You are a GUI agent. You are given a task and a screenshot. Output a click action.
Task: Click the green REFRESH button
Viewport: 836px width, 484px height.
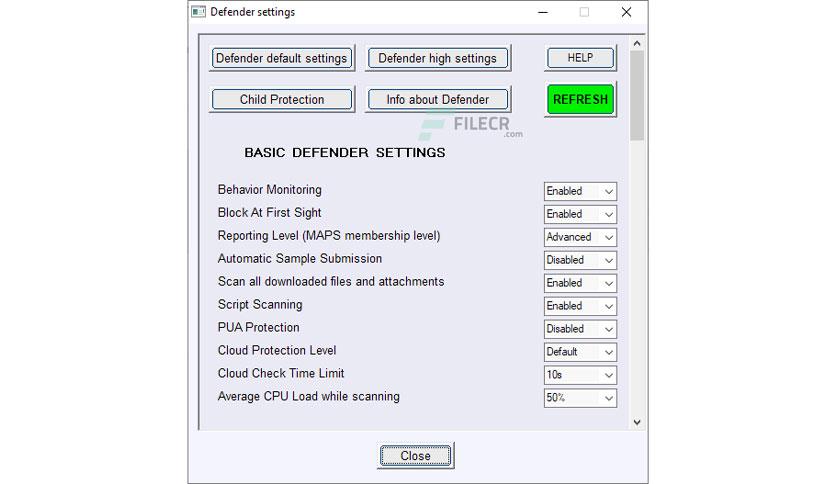[580, 99]
